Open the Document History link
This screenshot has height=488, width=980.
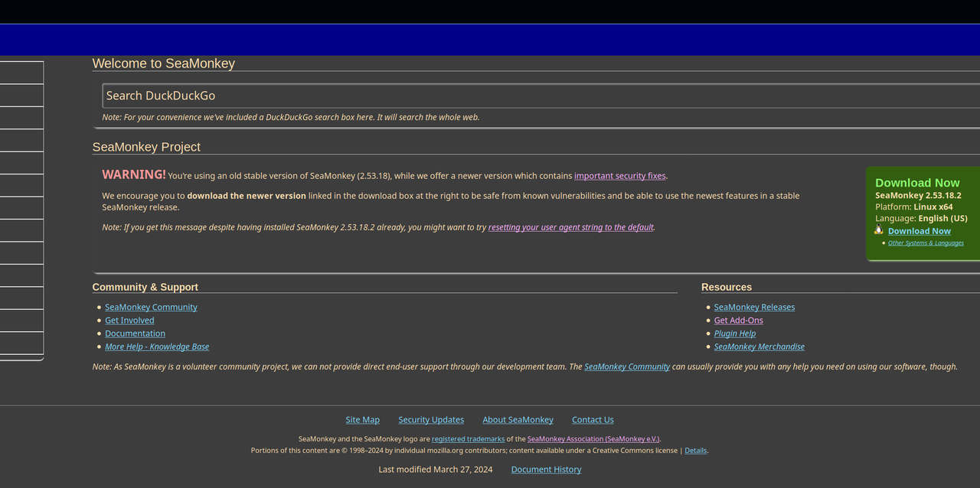pos(546,470)
